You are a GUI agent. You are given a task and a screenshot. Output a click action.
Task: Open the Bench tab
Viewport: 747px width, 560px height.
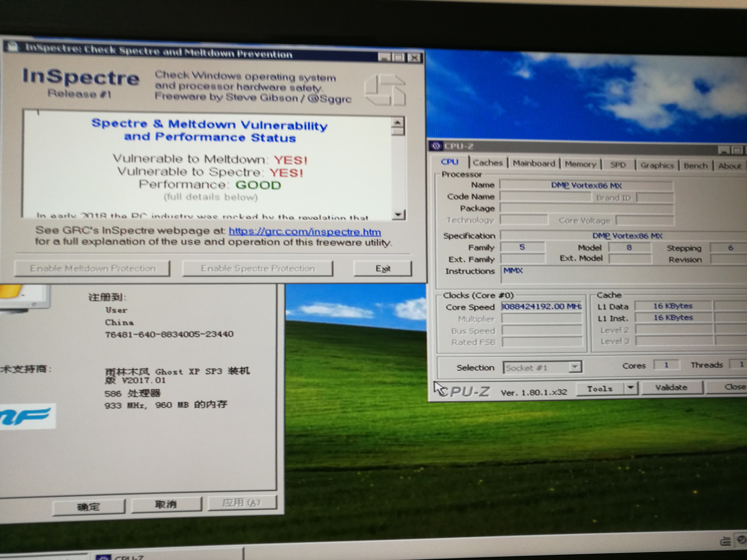coord(695,166)
